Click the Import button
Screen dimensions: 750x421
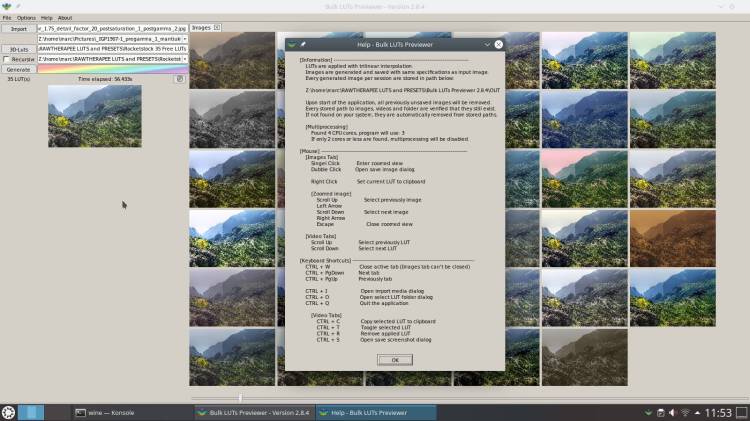(19, 29)
